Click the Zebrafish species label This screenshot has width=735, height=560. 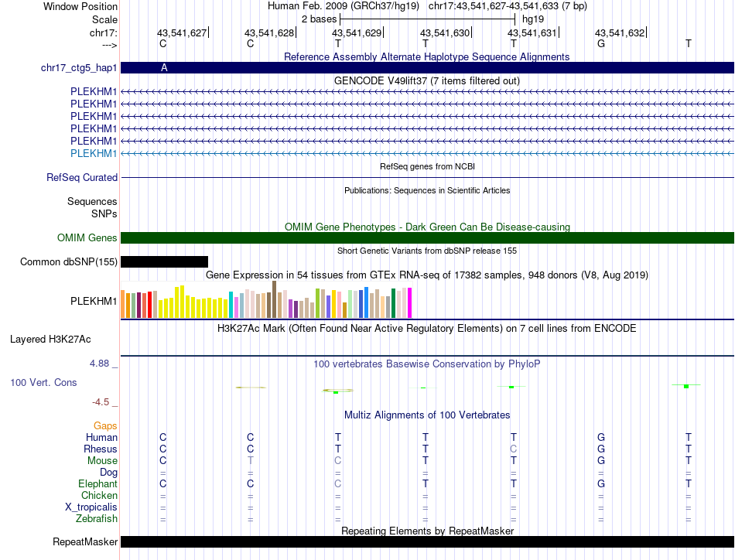pyautogui.click(x=97, y=519)
